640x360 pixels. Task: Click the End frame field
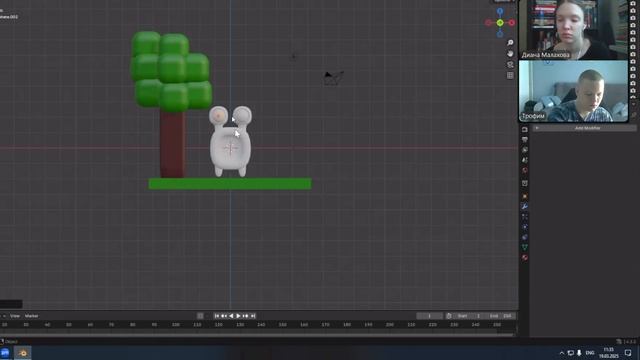click(500, 316)
